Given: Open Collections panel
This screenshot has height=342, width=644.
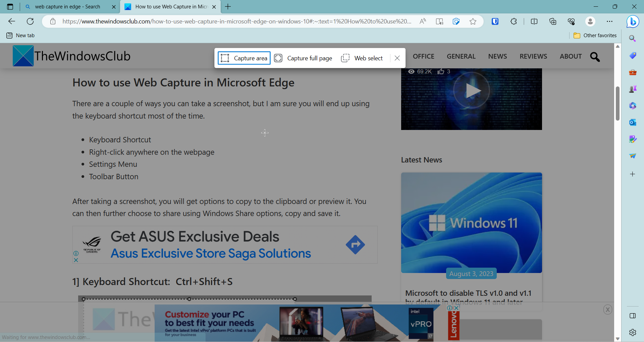Looking at the screenshot, I should (553, 21).
